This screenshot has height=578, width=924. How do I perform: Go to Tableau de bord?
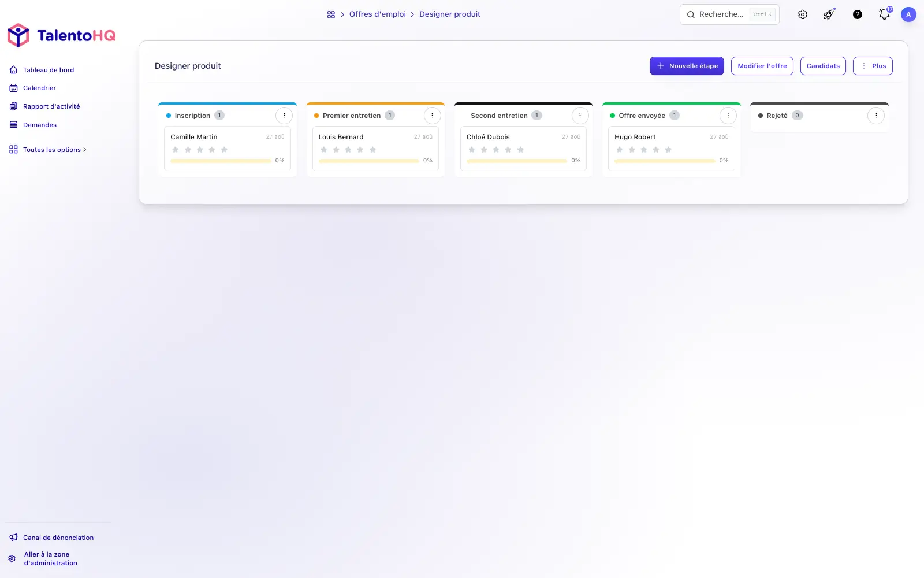(49, 70)
